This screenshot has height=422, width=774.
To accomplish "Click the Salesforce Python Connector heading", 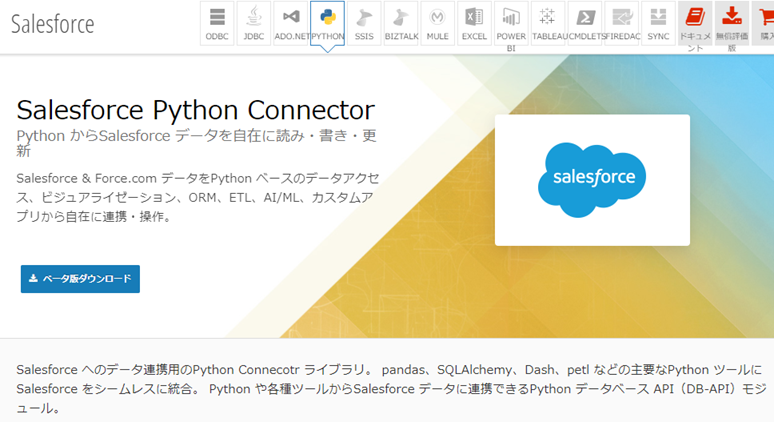I will click(x=195, y=110).
